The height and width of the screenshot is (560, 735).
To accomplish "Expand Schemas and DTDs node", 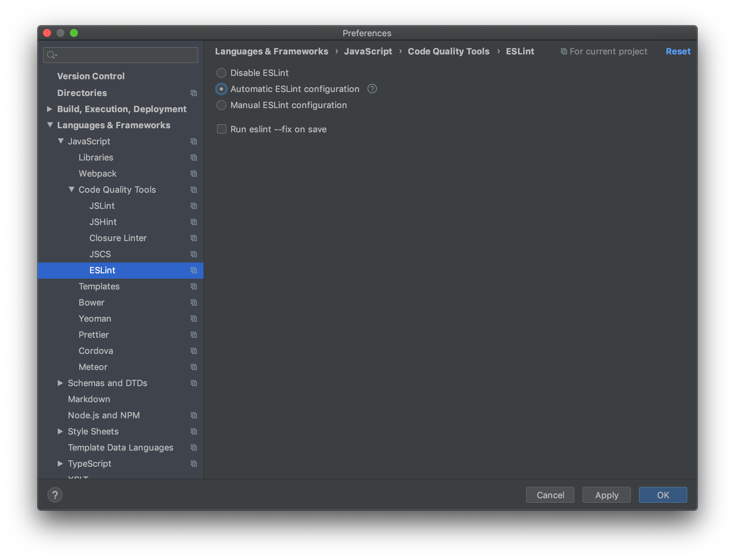I will point(60,383).
